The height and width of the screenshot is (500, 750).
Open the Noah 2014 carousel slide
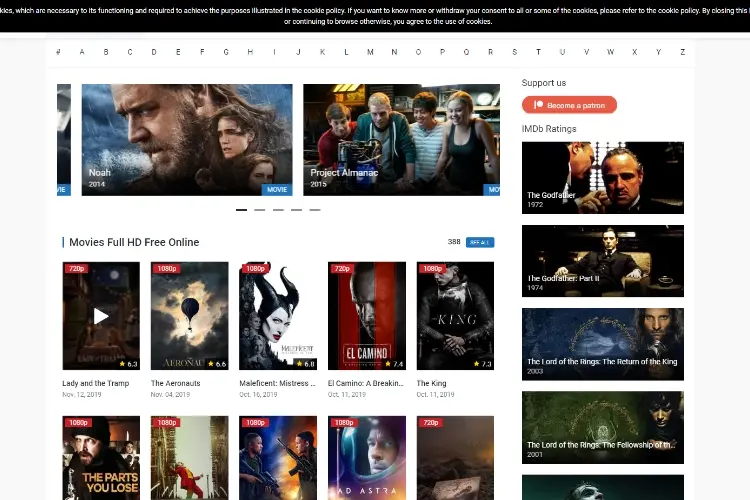click(x=187, y=140)
